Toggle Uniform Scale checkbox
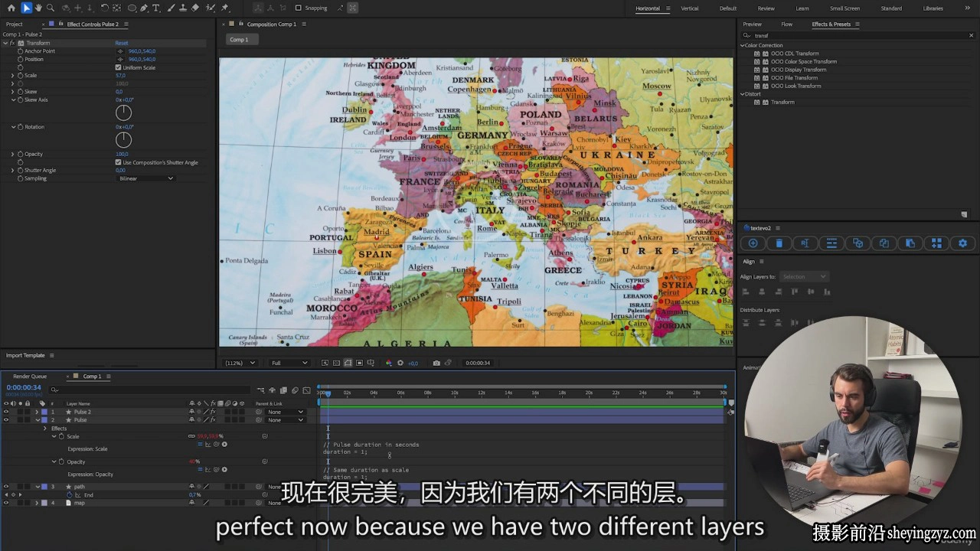The image size is (980, 551). 118,67
